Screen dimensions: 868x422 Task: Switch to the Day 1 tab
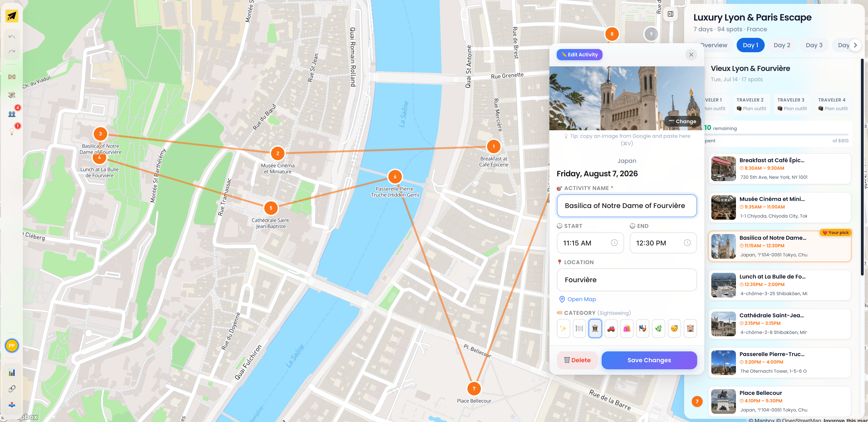[x=750, y=45]
